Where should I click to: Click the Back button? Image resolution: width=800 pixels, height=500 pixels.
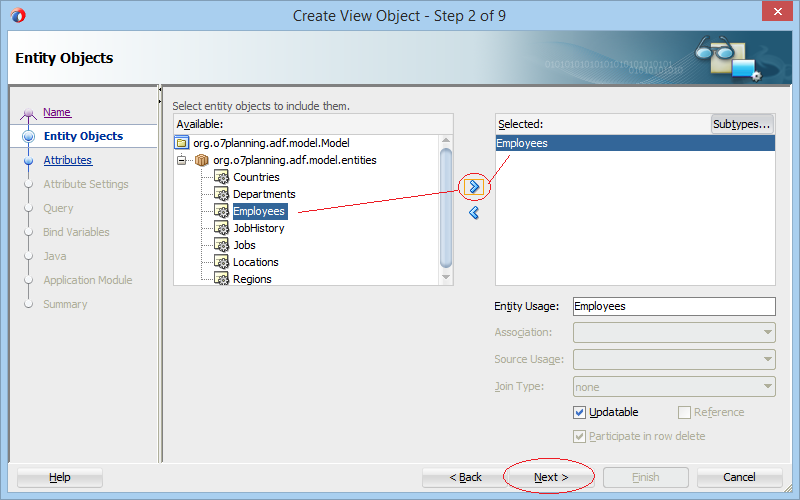pos(465,477)
